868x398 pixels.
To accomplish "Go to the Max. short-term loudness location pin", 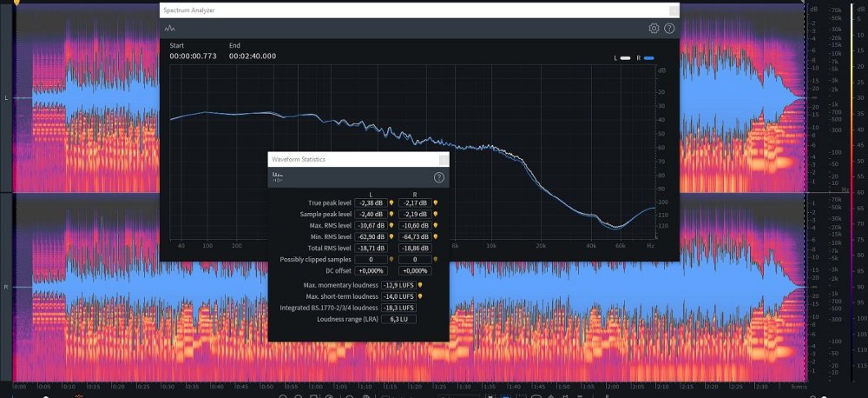I will click(x=420, y=296).
